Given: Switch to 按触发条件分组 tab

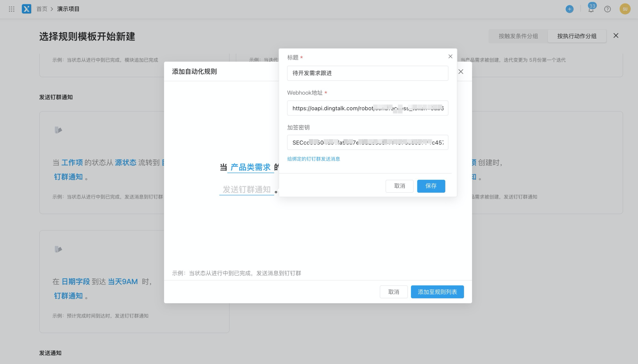Looking at the screenshot, I should pyautogui.click(x=518, y=36).
